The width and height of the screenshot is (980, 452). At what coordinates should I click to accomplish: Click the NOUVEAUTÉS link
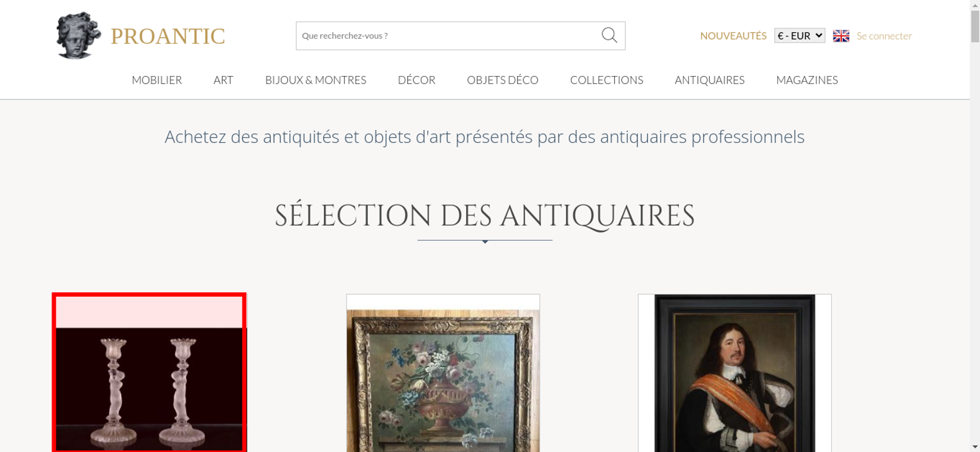point(733,36)
